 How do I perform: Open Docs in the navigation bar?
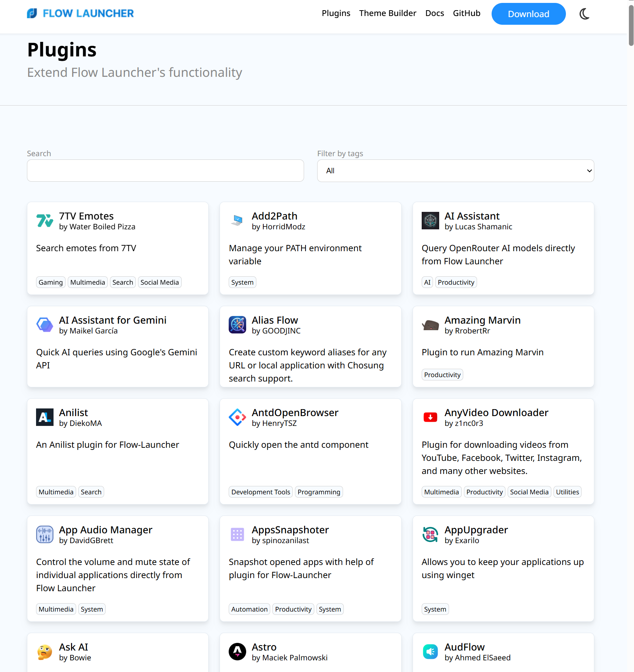click(x=434, y=13)
